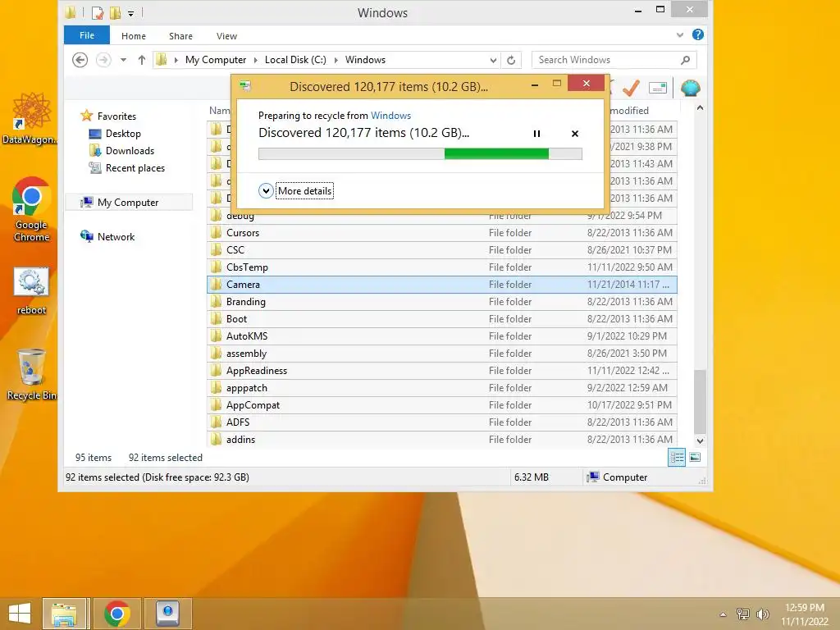Viewport: 840px width, 630px height.
Task: Select Network in navigation pane
Action: 116,237
